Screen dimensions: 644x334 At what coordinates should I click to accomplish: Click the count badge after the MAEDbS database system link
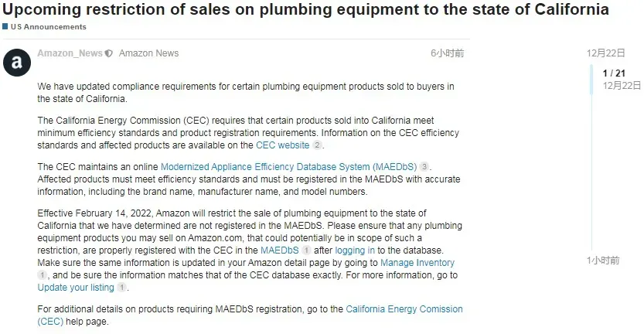point(424,167)
